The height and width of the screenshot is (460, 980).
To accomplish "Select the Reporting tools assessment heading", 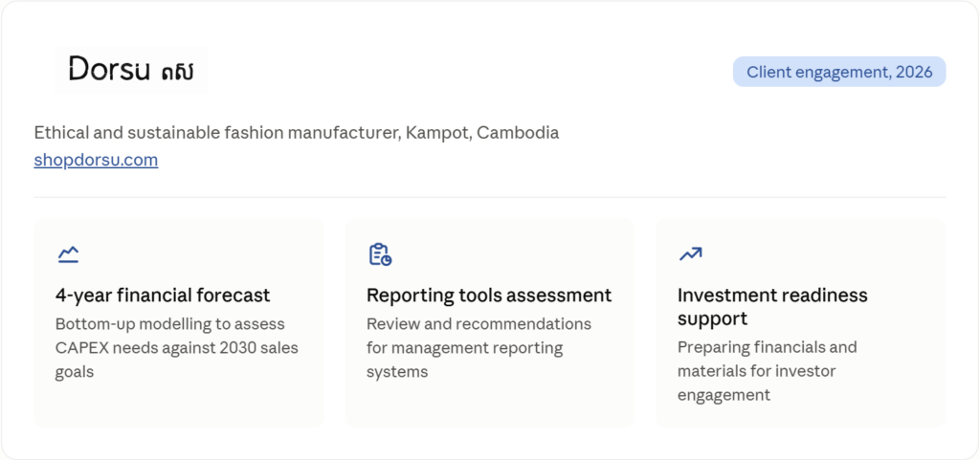I will (489, 295).
